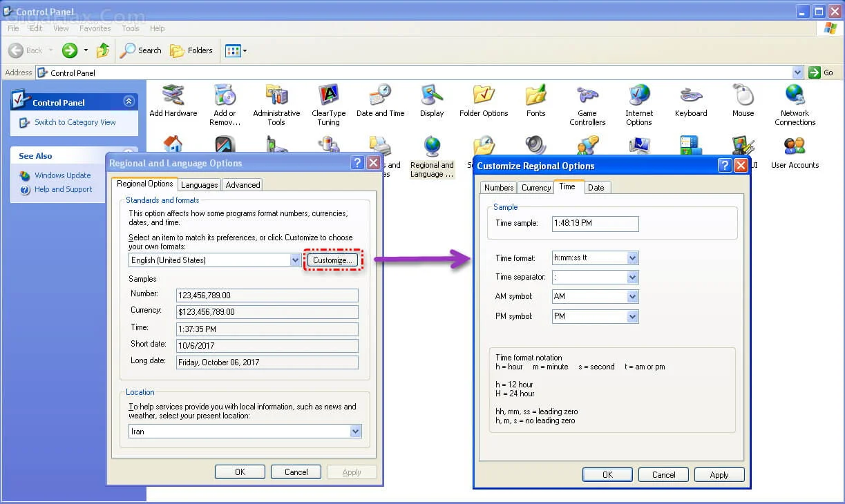
Task: Open User Accounts icon
Action: [795, 148]
